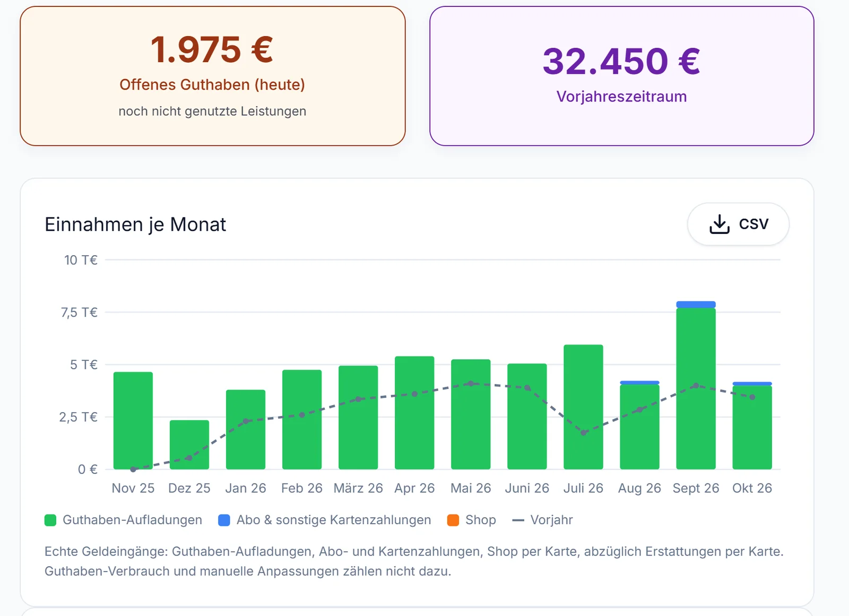
Task: Toggle the Abo & sonstige Kartenzahlungen legend entry
Action: (325, 520)
